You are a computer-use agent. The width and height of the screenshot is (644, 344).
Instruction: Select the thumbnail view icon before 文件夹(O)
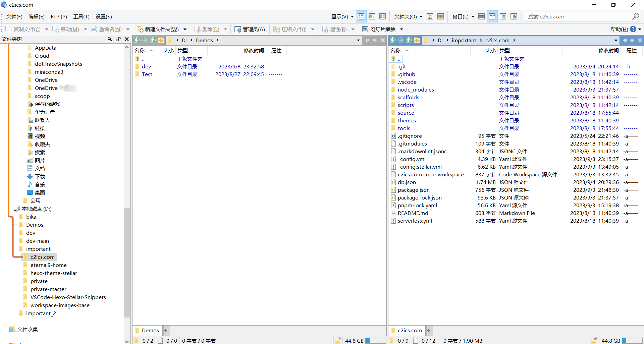(382, 16)
